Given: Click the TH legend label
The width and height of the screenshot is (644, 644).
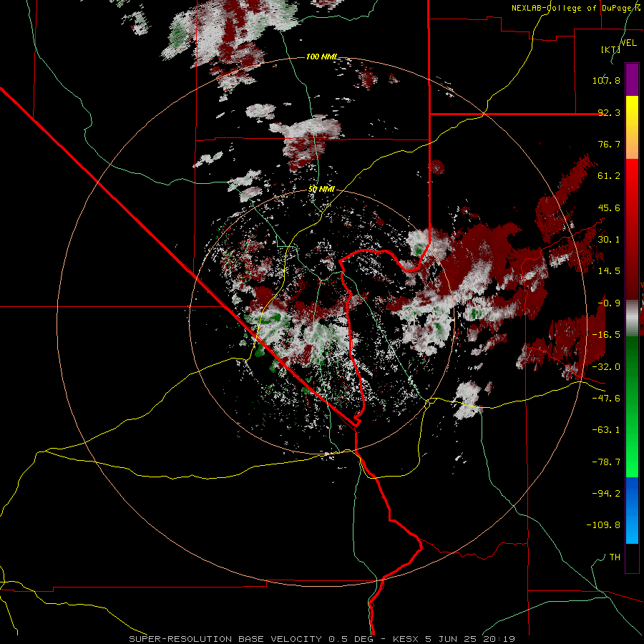Looking at the screenshot, I should tap(615, 557).
